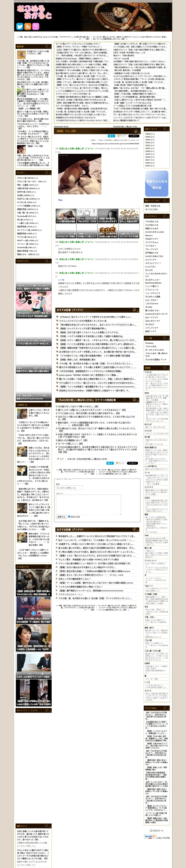Viewport: 186px width, 868px height.
Task: Open the orange RSS feed icon
Action: pos(28,26)
